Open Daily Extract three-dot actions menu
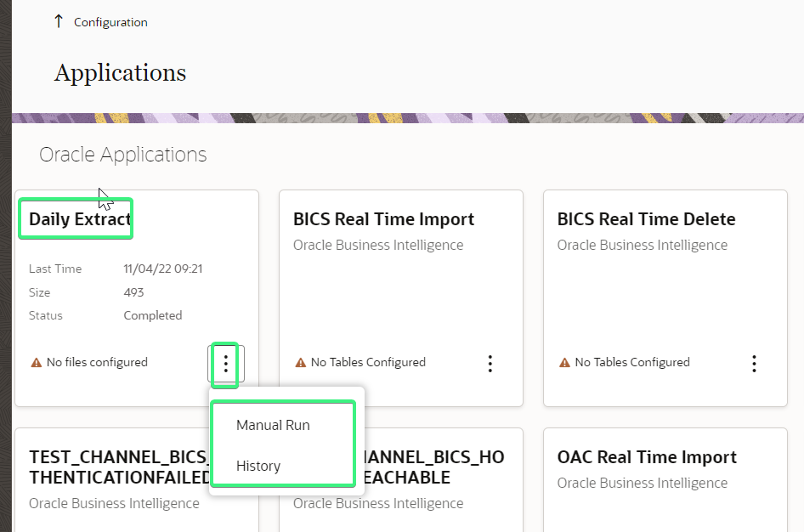The image size is (804, 532). click(226, 364)
